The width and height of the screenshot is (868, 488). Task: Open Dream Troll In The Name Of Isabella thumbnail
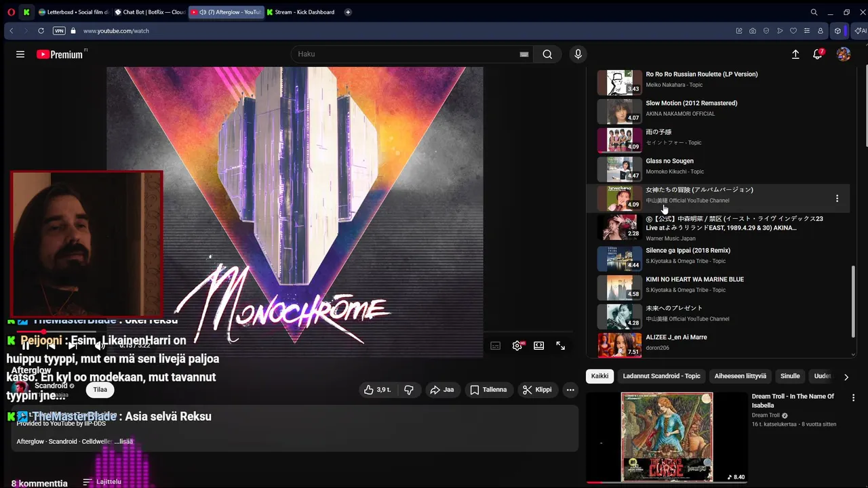[667, 437]
